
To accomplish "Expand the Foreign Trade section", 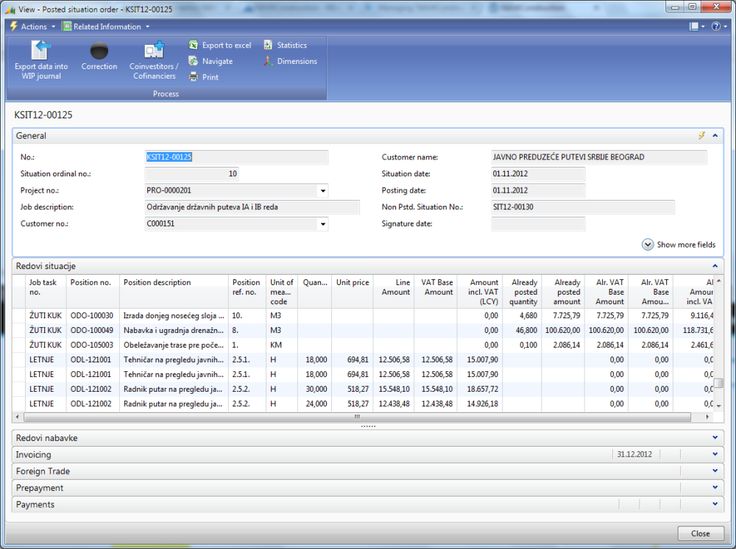I will [715, 471].
